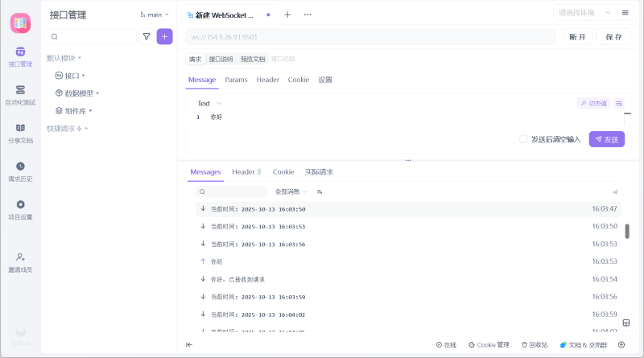Open the main branch dropdown

(x=155, y=14)
